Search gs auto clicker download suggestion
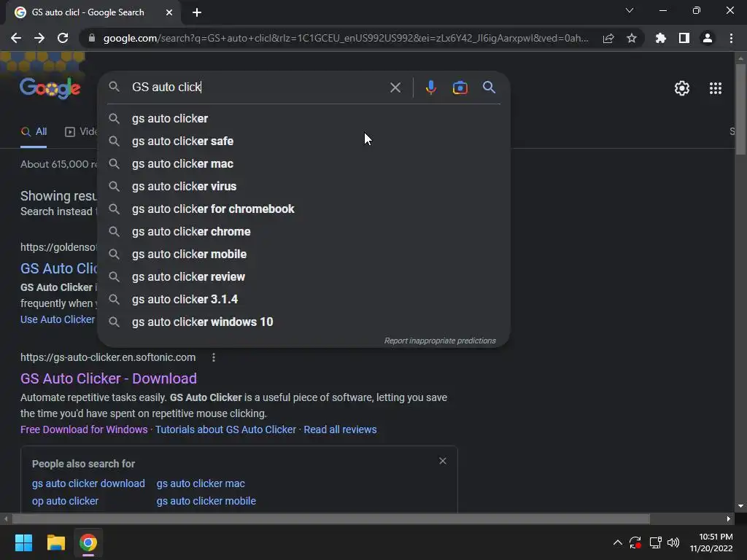Image resolution: width=747 pixels, height=560 pixels. [x=88, y=483]
